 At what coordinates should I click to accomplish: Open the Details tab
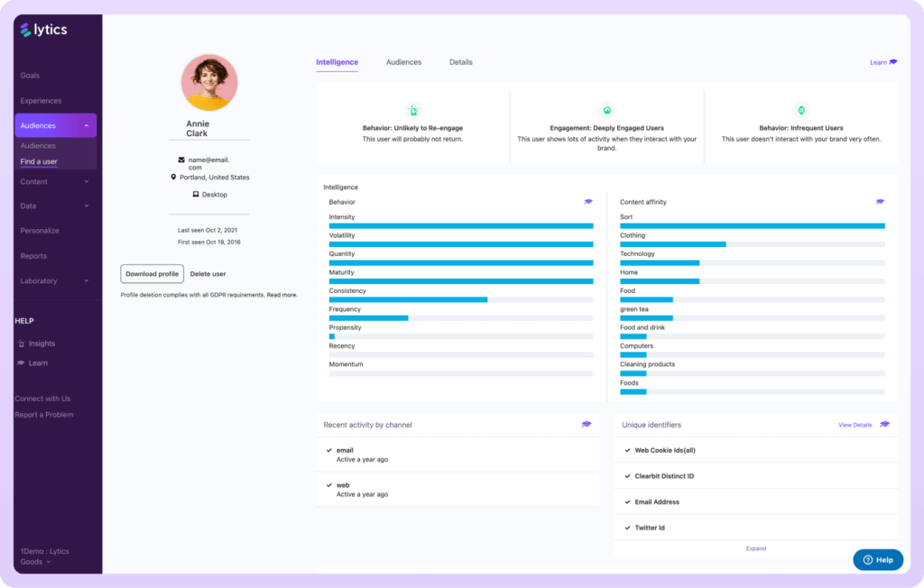460,61
